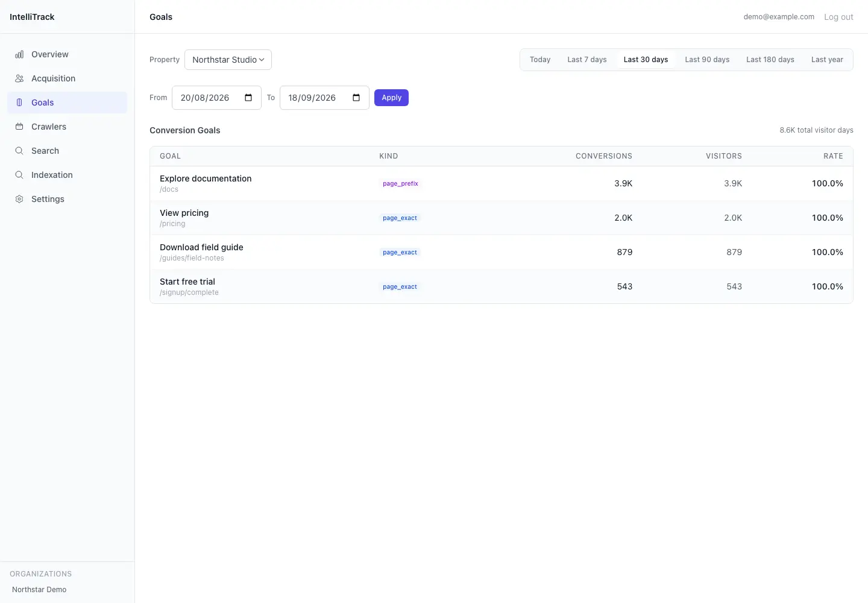868x603 pixels.
Task: Click the VISITORS column header
Action: tap(724, 156)
